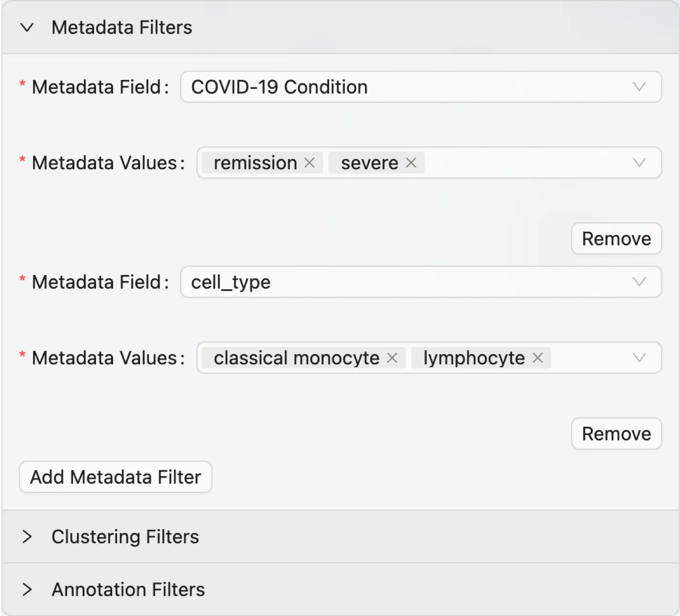Remove the severe tag with its × icon
Viewport: 680px width, 616px height.
pos(411,163)
